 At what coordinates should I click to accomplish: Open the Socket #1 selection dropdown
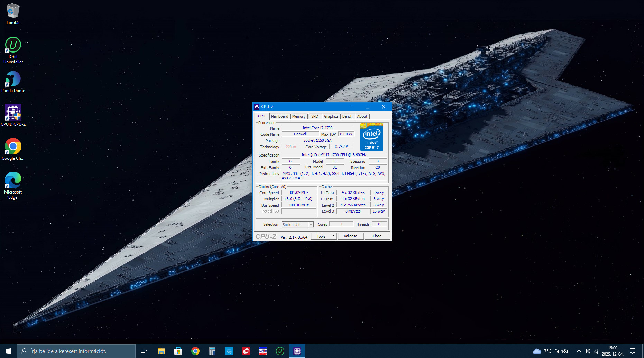(297, 224)
